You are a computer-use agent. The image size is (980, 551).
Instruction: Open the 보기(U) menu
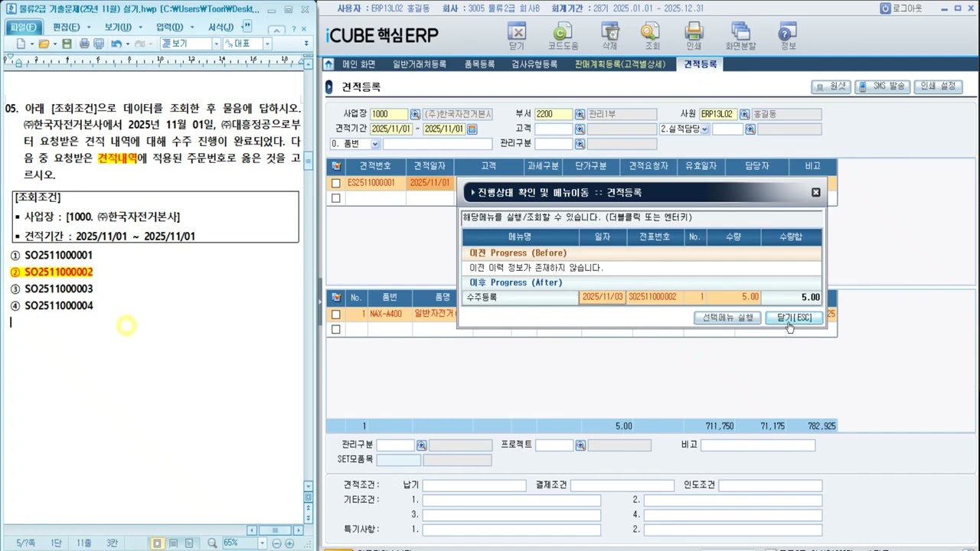coord(118,28)
